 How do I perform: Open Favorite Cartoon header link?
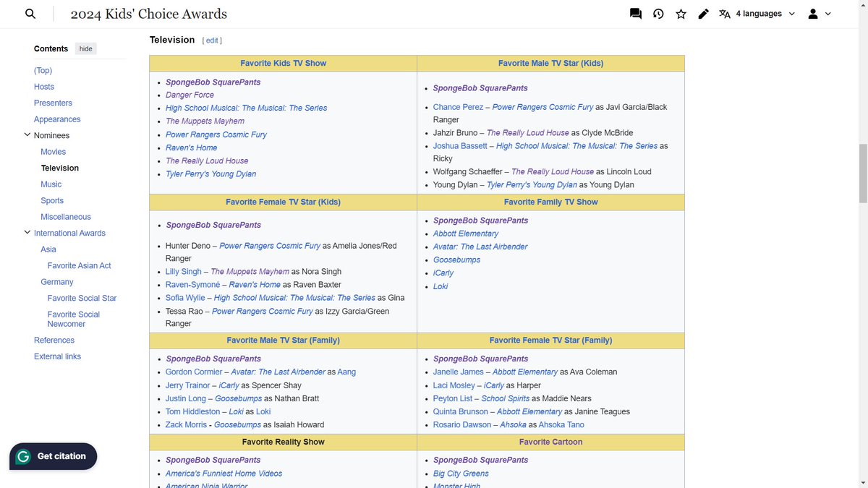click(550, 442)
